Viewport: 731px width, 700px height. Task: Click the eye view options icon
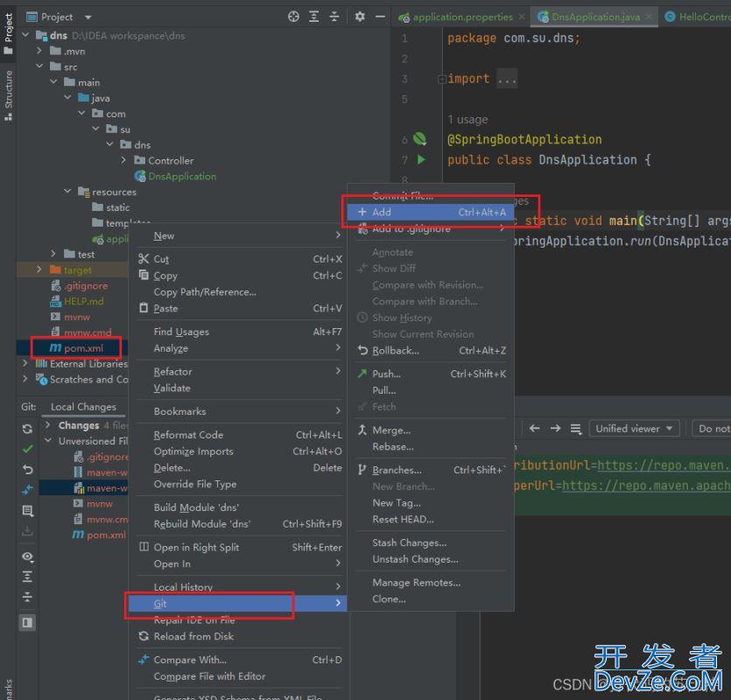pos(27,556)
